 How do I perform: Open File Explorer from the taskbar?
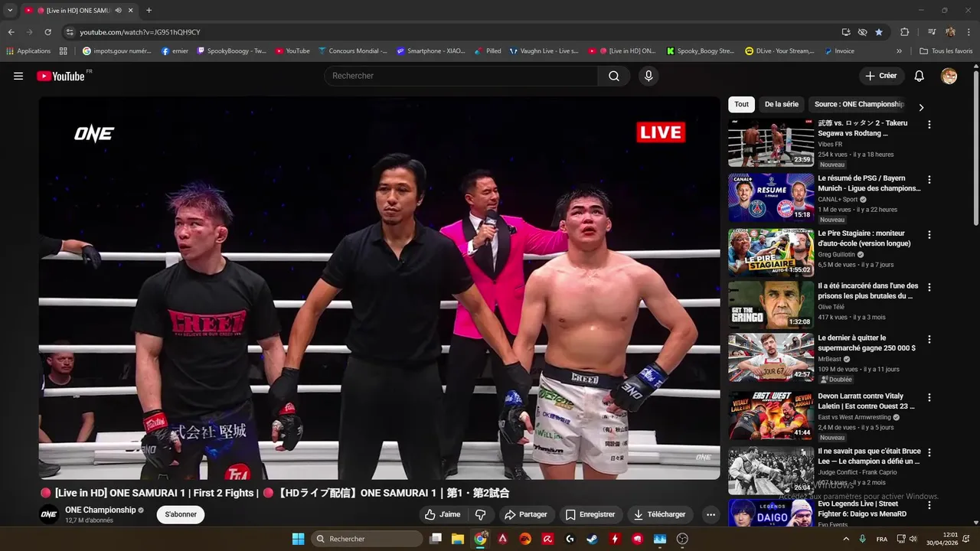(x=458, y=539)
